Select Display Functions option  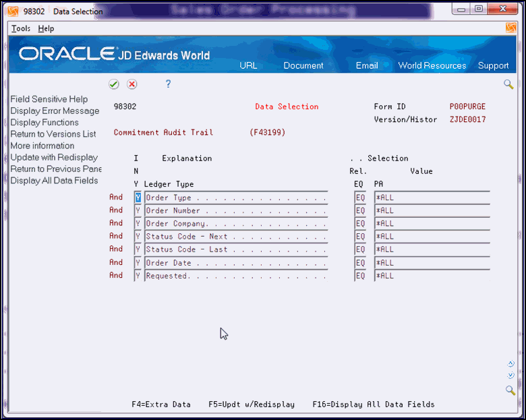(x=45, y=123)
